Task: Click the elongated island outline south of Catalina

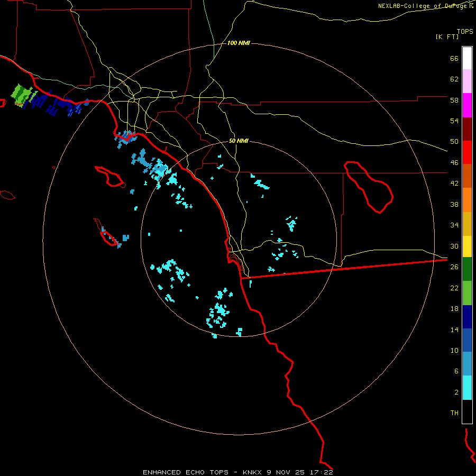Action: tap(107, 232)
